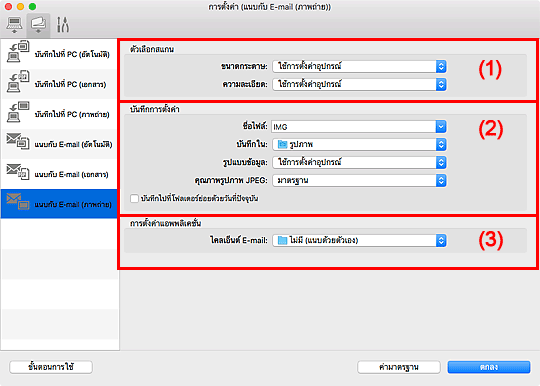The image size is (540, 386).
Task: Click the ชื่อไฟล์ IMG text field
Action: pos(353,127)
